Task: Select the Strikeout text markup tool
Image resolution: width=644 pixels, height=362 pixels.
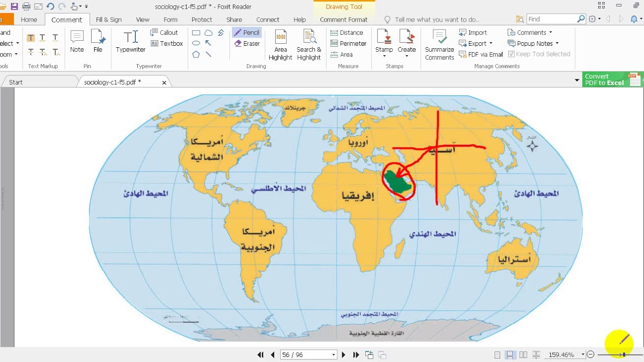Action: 31,52
